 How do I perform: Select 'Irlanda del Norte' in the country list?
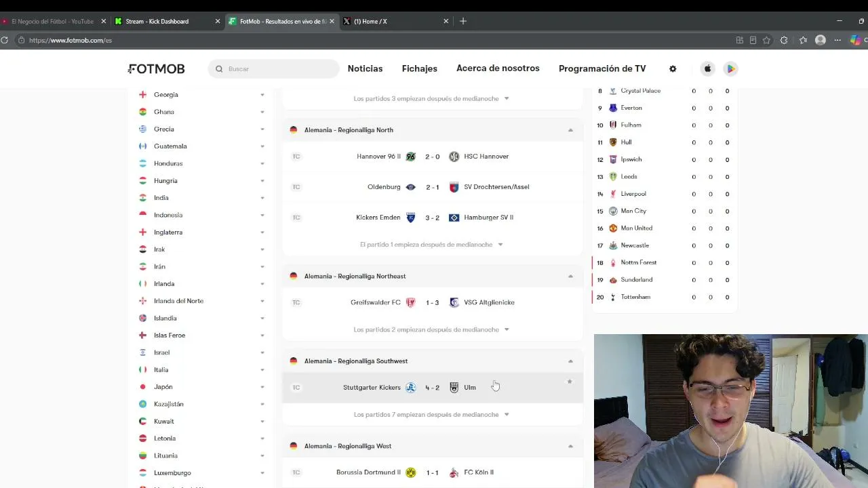178,301
